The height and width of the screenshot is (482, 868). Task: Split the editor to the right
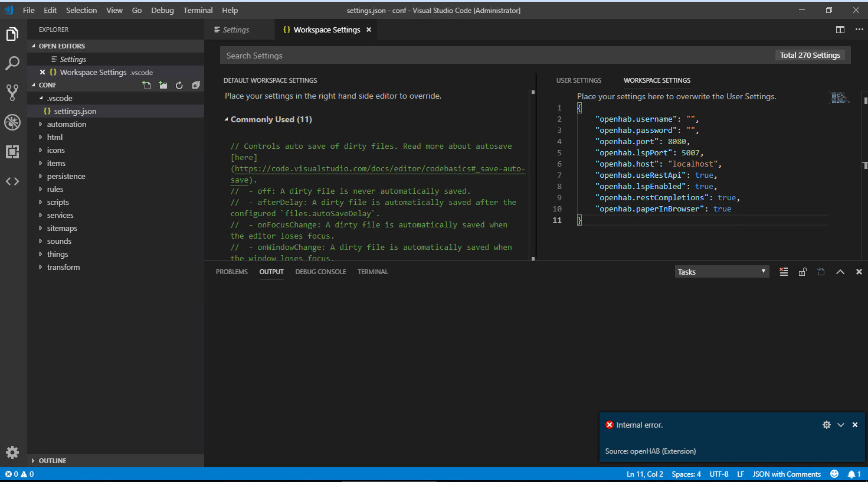pos(840,30)
